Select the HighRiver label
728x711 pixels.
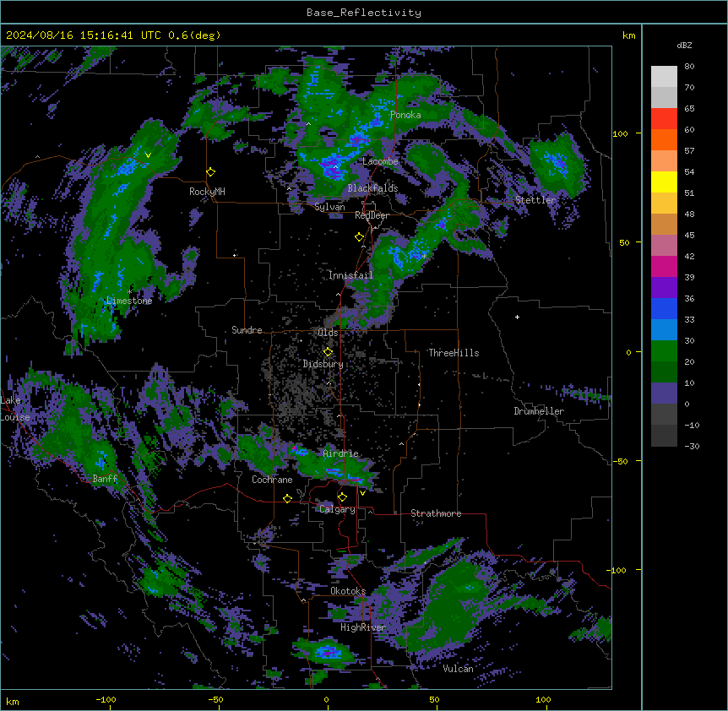[x=363, y=627]
